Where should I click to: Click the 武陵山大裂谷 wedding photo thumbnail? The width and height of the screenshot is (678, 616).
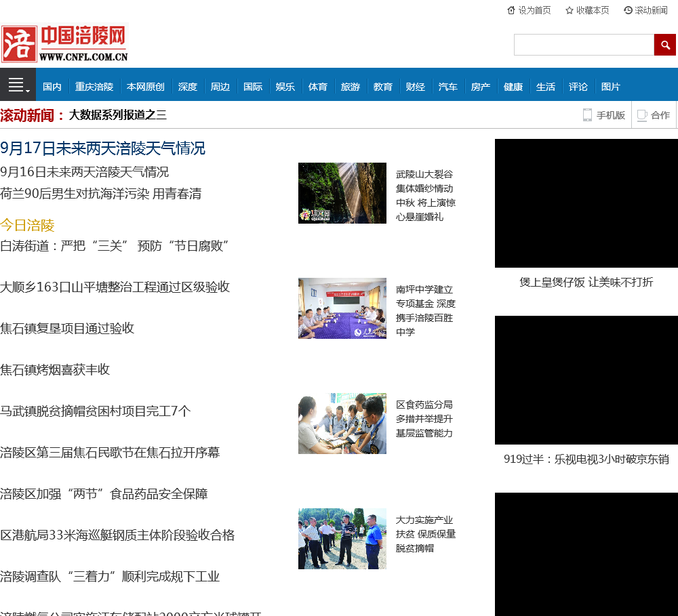(342, 193)
